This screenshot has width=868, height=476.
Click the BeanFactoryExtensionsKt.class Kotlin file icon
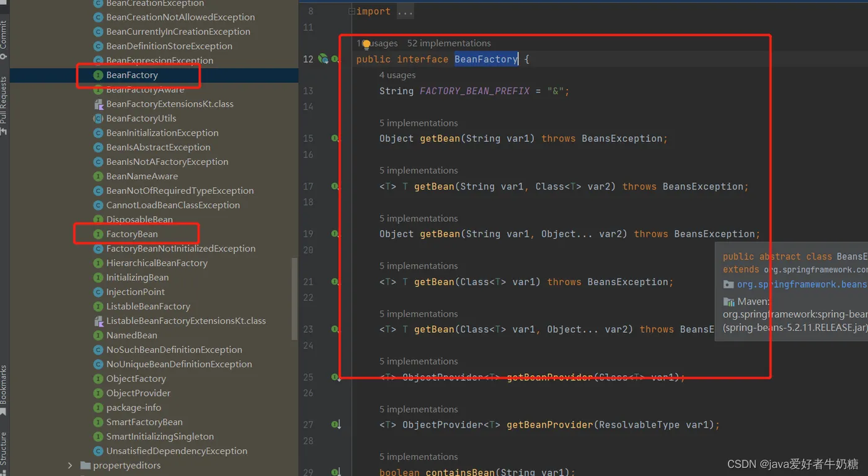(x=98, y=104)
